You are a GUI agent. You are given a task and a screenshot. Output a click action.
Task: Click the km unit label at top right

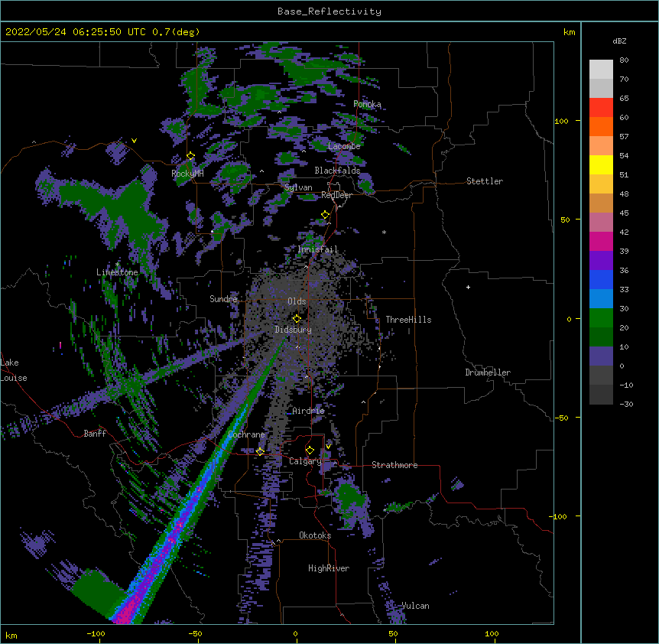(570, 32)
